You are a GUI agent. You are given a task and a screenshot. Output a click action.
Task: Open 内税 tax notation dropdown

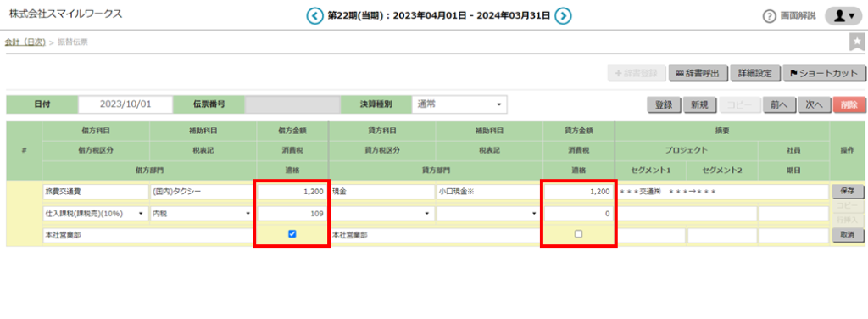pyautogui.click(x=203, y=213)
